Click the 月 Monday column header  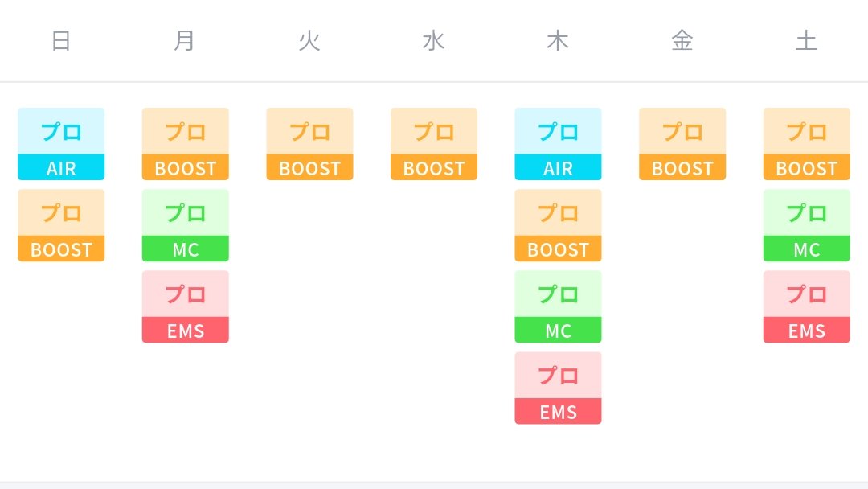[x=185, y=41]
